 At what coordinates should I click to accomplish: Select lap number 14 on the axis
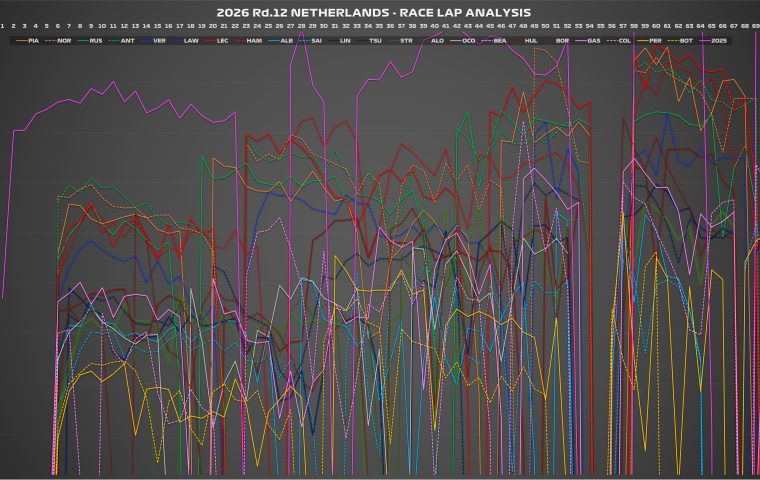[146, 26]
